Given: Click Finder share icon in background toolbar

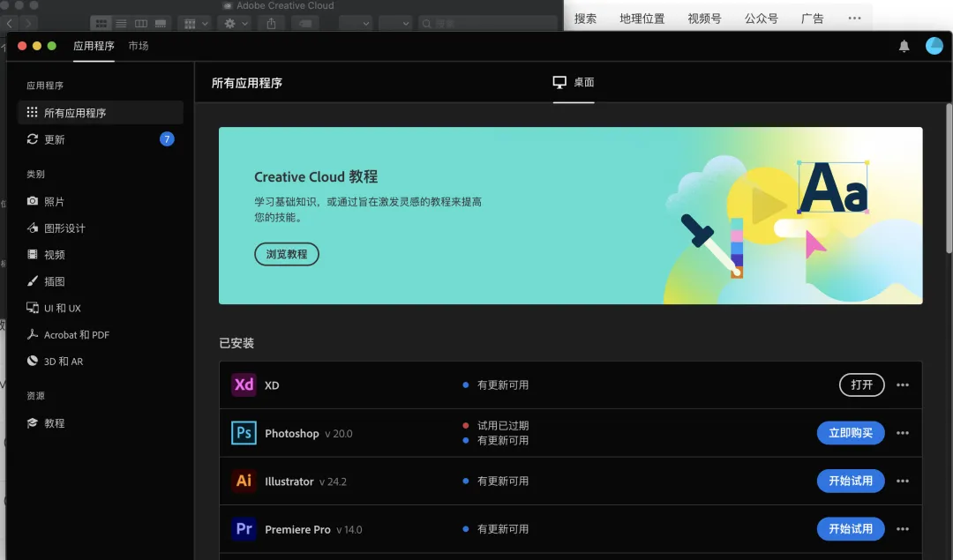Looking at the screenshot, I should coord(271,24).
